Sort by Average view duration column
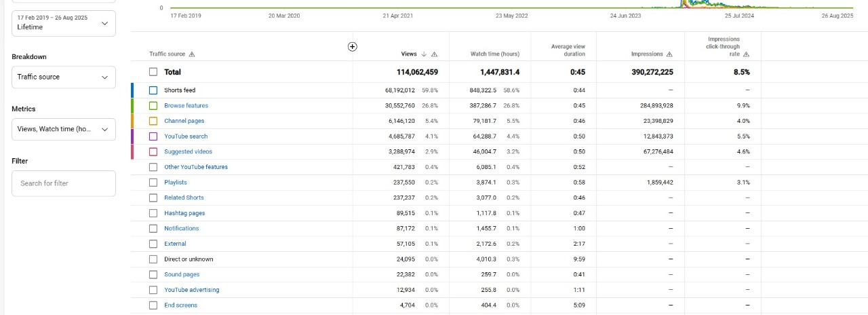 point(568,50)
